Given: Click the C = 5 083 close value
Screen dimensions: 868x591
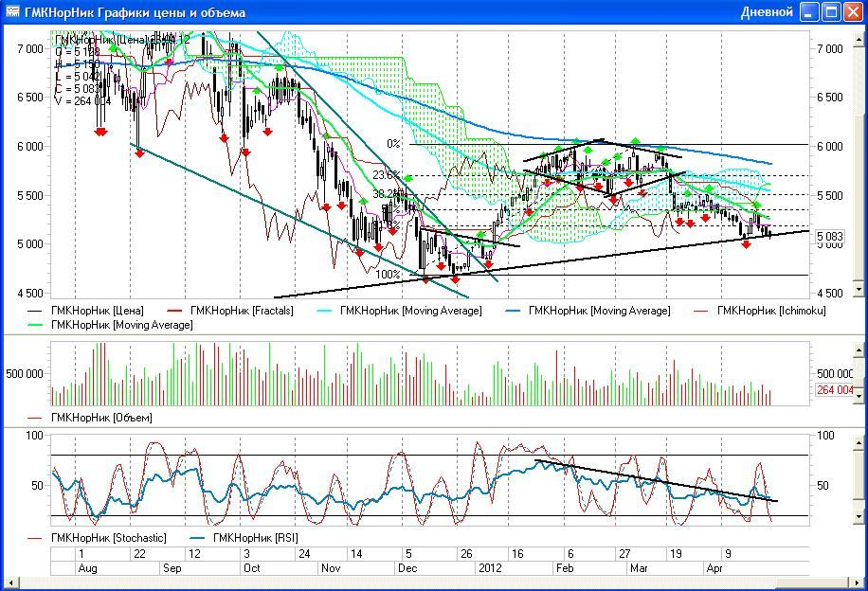Looking at the screenshot, I should [x=77, y=88].
